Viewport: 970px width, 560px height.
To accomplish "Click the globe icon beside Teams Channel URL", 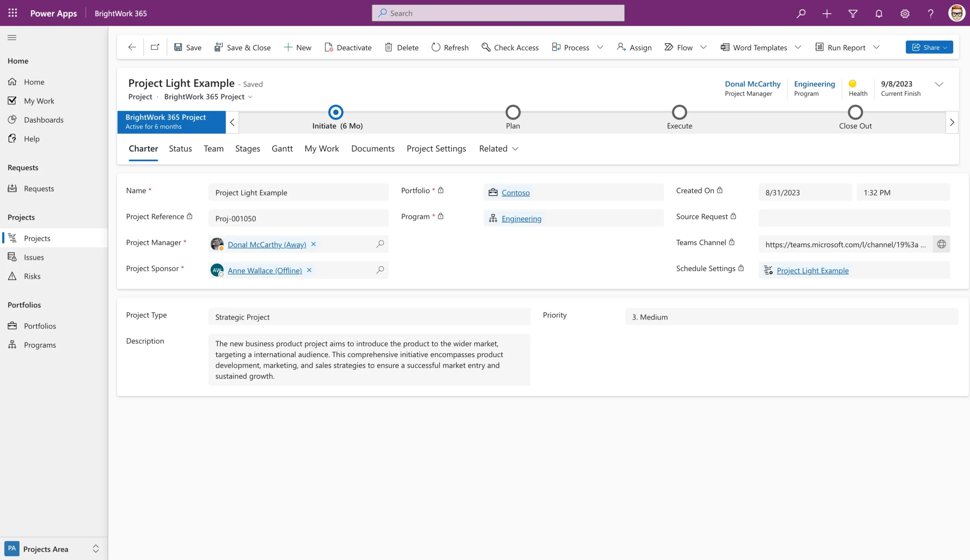I will [x=942, y=244].
